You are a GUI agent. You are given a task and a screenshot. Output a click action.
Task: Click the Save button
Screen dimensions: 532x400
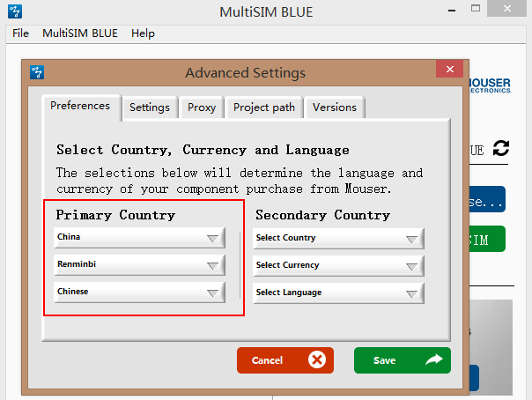tap(403, 360)
